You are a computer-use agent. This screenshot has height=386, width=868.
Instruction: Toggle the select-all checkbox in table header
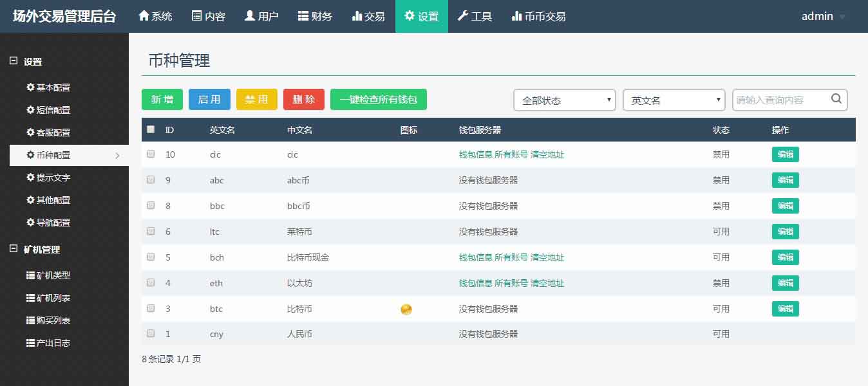point(151,129)
